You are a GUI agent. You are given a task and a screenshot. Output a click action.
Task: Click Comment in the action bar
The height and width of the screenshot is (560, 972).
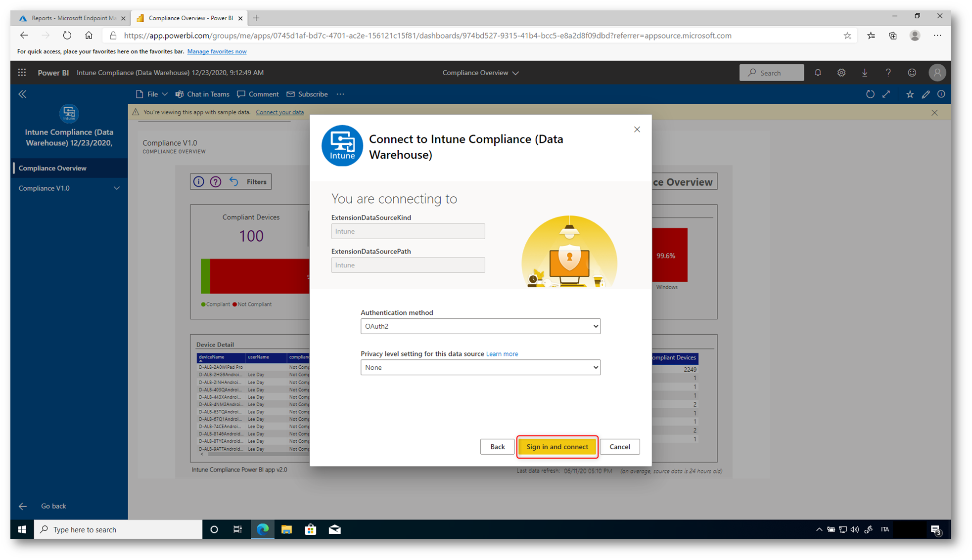[x=258, y=94]
